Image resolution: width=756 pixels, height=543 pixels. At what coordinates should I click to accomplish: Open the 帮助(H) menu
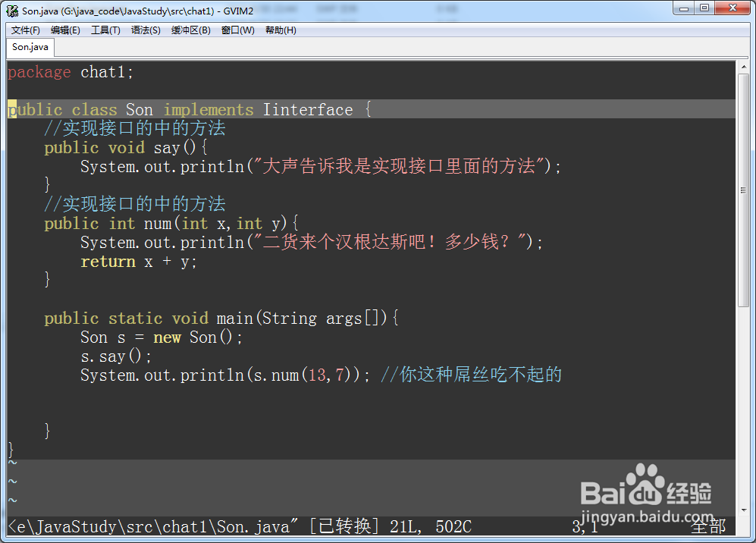coord(281,30)
